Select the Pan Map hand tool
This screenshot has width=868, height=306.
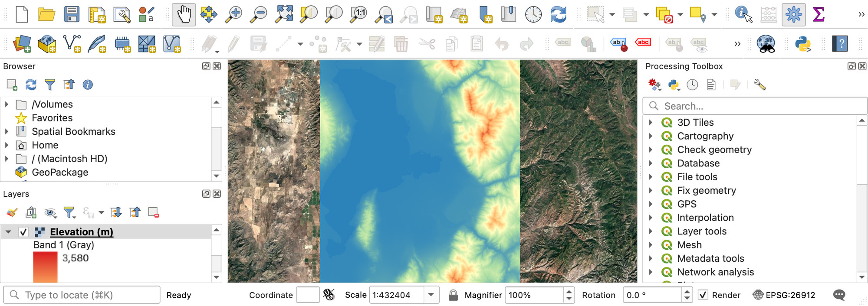click(x=184, y=14)
